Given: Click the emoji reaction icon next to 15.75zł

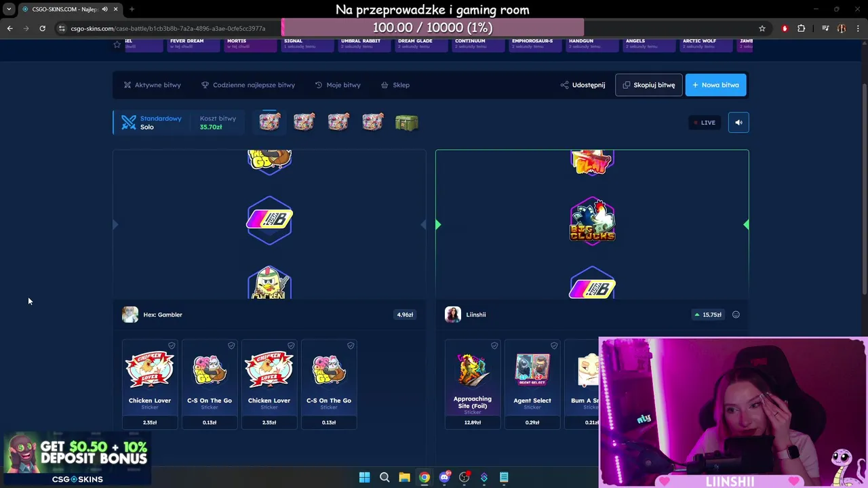Looking at the screenshot, I should pos(736,314).
